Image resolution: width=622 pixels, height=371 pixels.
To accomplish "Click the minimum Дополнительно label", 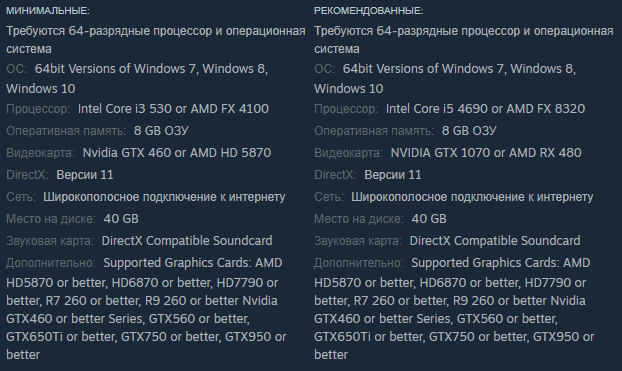I will (x=50, y=263).
